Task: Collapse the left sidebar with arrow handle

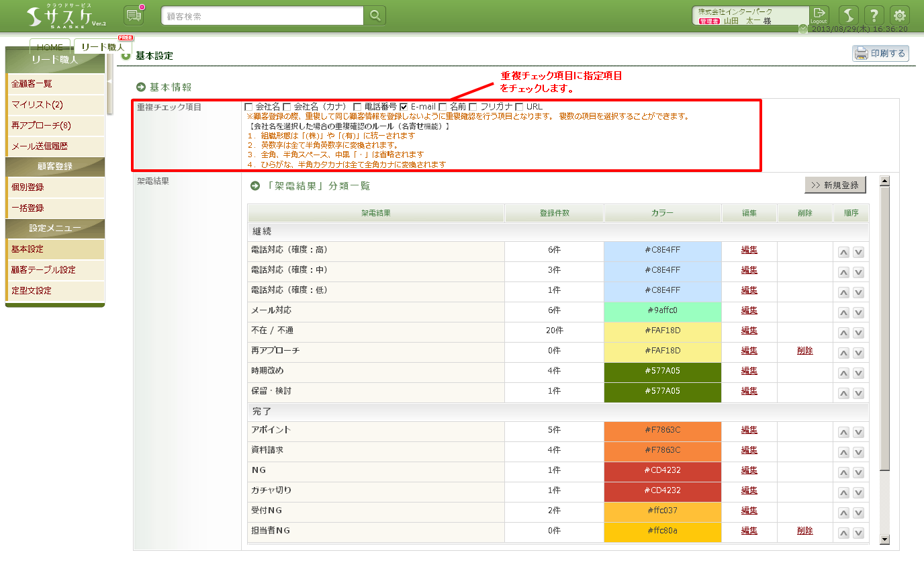Action: pos(109,81)
